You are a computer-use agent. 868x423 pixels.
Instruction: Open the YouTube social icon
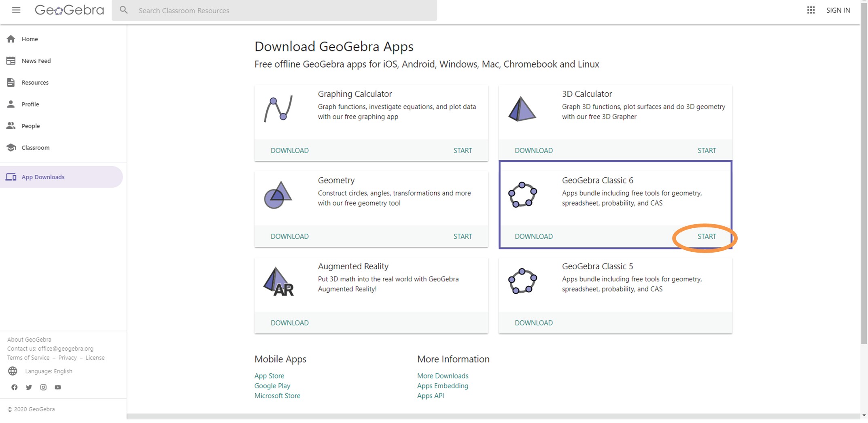(58, 387)
